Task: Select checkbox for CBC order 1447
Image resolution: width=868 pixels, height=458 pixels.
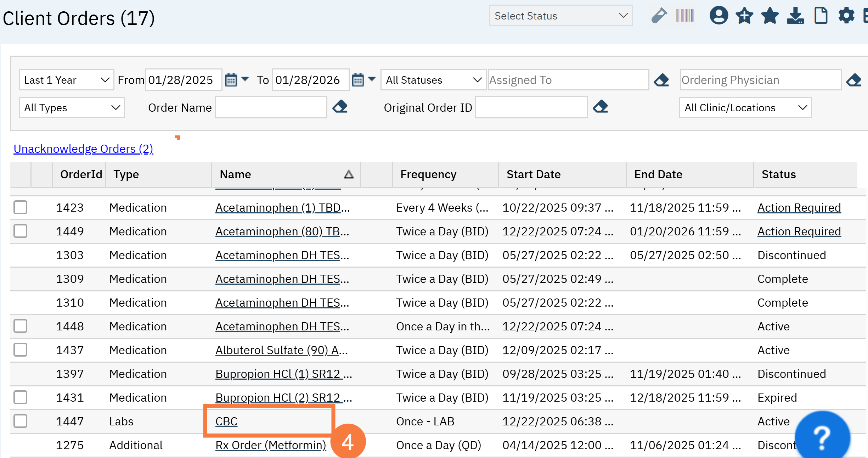Action: tap(20, 421)
